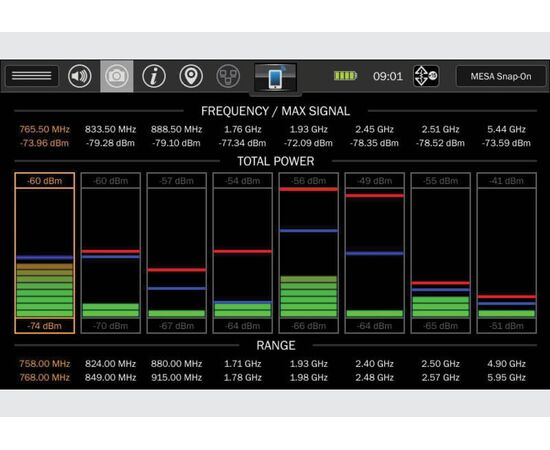Select the 765.50 MHz frequency reading
Viewport: 550px width, 450px height.
coord(45,129)
